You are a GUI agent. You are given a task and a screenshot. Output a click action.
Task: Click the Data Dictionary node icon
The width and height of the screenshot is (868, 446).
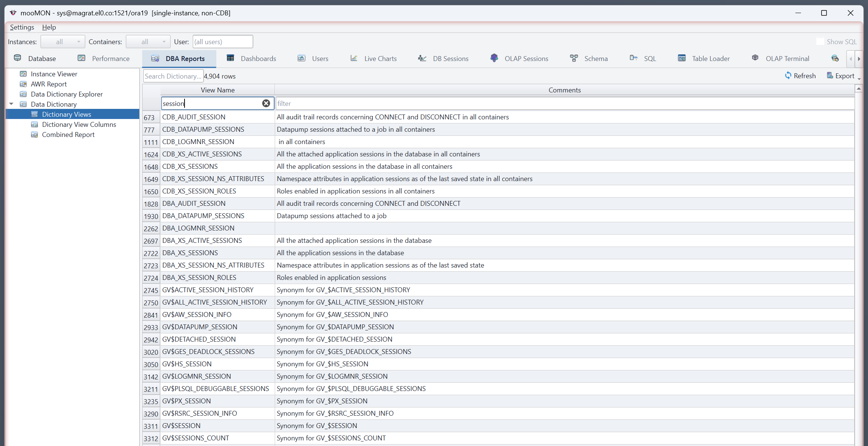[x=23, y=104]
